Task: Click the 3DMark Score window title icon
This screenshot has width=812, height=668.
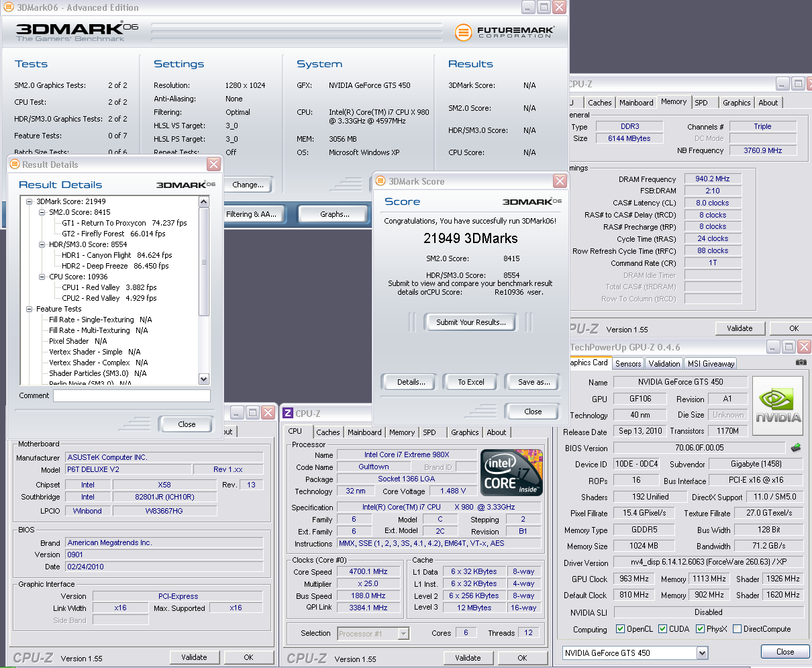Action: (x=382, y=181)
